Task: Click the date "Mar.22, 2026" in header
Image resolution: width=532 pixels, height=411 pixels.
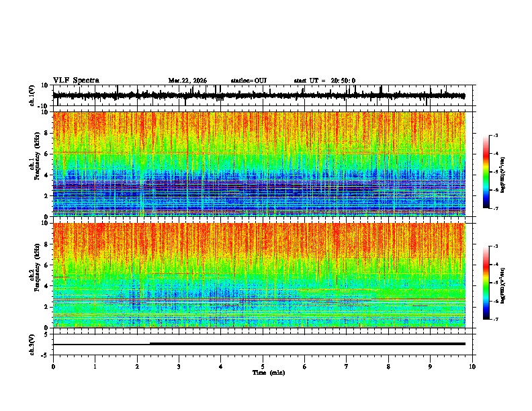Action: (187, 81)
